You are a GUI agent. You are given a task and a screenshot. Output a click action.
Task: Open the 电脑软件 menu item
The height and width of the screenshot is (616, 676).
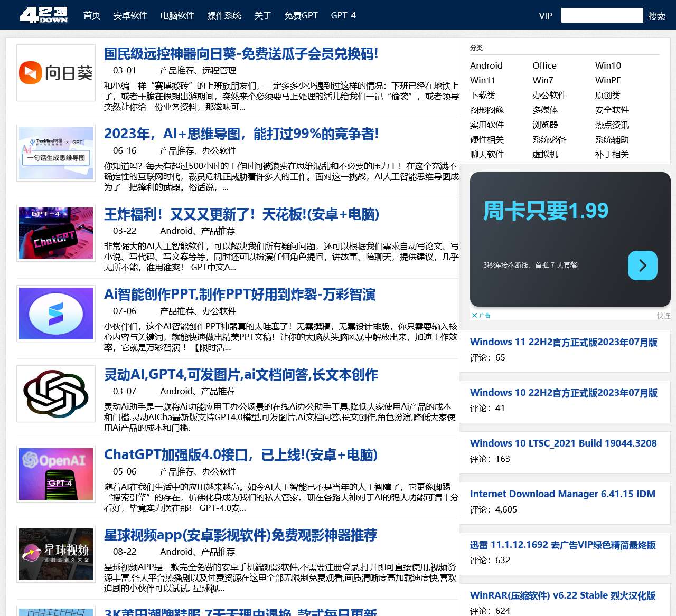click(177, 15)
